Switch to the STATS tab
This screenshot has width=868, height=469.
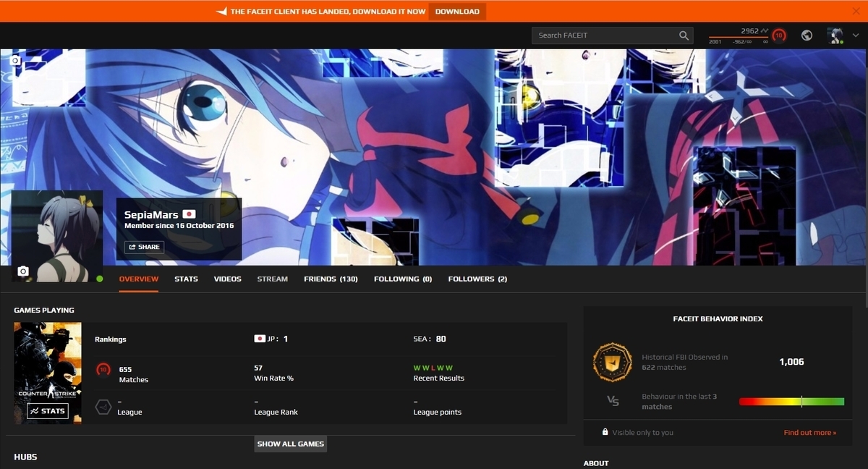click(186, 279)
